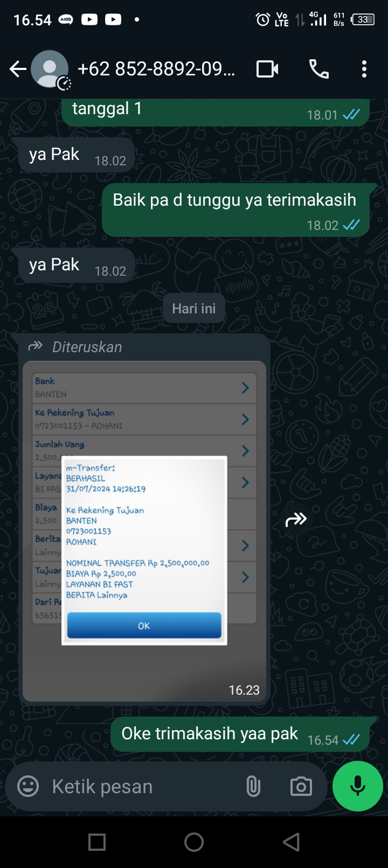The image size is (388, 868).
Task: Tap the Android back triangle button
Action: click(291, 842)
